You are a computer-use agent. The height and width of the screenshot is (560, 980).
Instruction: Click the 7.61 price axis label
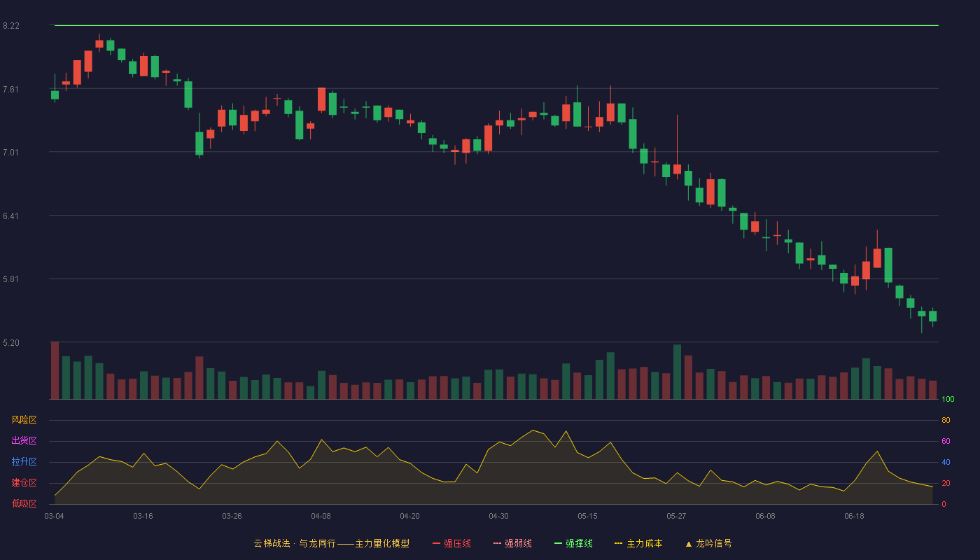[x=11, y=89]
